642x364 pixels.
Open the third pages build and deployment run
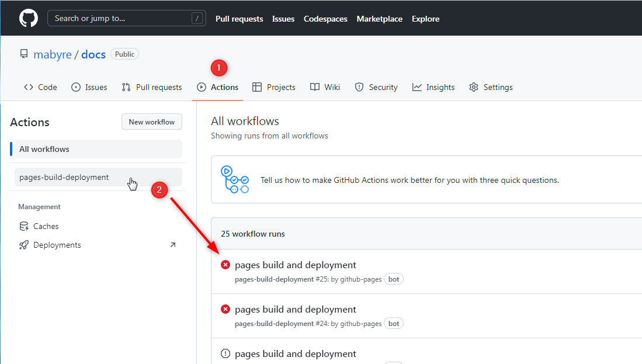(x=295, y=353)
